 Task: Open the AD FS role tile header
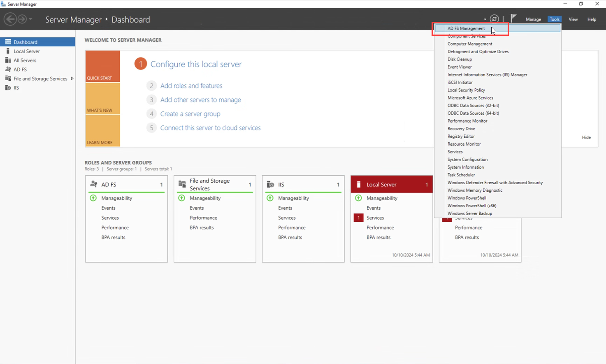[x=126, y=184]
